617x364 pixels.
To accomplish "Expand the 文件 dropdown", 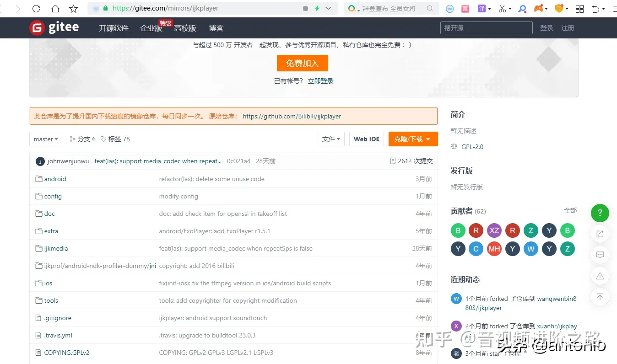I will point(331,139).
